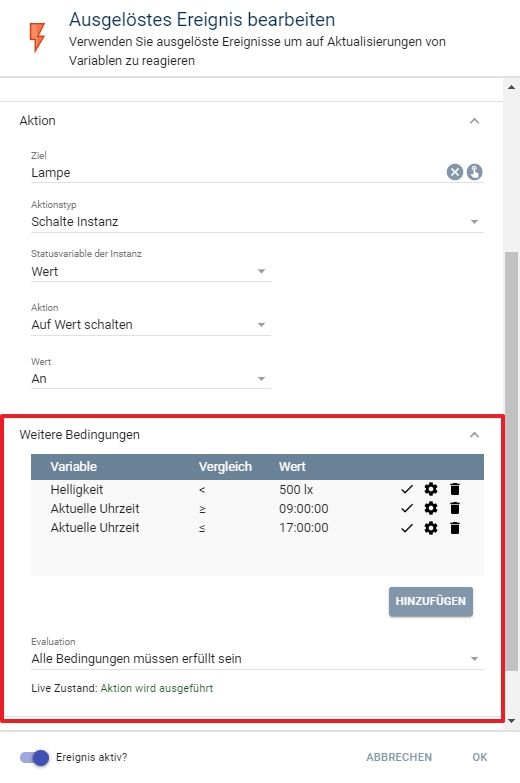
Task: Collapse the Weitere Bedingungen section
Action: point(475,435)
